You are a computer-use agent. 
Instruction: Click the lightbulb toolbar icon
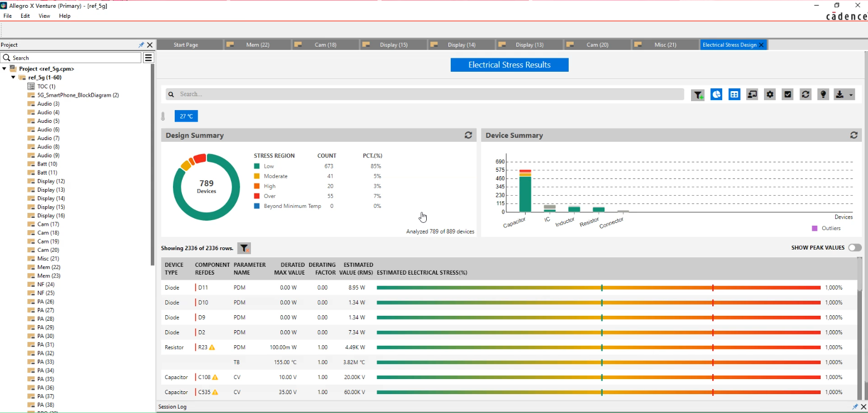click(823, 94)
